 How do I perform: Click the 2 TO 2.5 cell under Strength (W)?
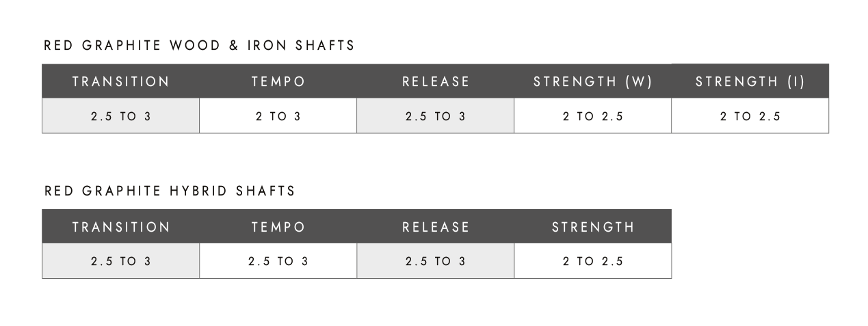coord(593,116)
